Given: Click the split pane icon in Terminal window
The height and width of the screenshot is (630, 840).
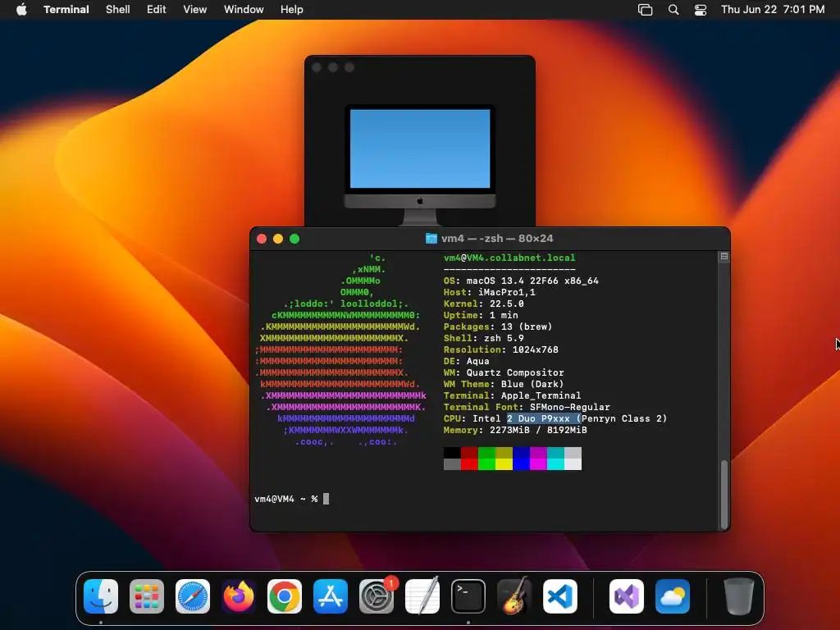Looking at the screenshot, I should pyautogui.click(x=724, y=257).
